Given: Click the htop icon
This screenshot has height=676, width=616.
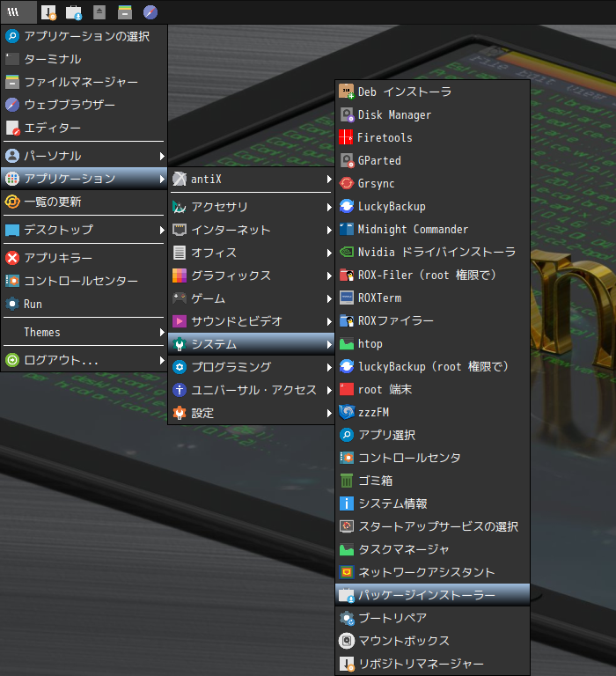Looking at the screenshot, I should point(346,343).
